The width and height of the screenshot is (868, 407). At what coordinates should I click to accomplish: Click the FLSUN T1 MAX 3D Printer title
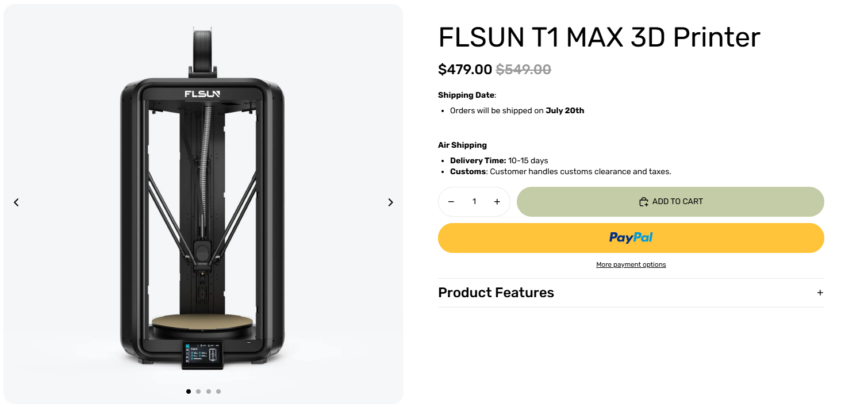point(599,37)
